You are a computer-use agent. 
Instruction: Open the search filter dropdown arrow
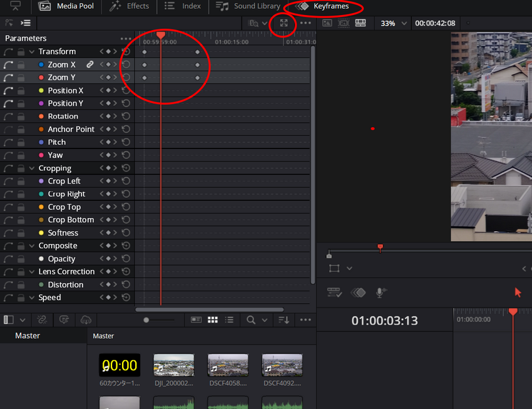pyautogui.click(x=265, y=320)
